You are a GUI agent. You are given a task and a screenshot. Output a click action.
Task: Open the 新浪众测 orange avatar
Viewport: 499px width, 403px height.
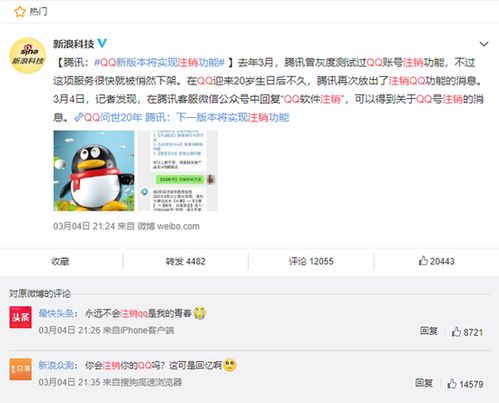21,369
